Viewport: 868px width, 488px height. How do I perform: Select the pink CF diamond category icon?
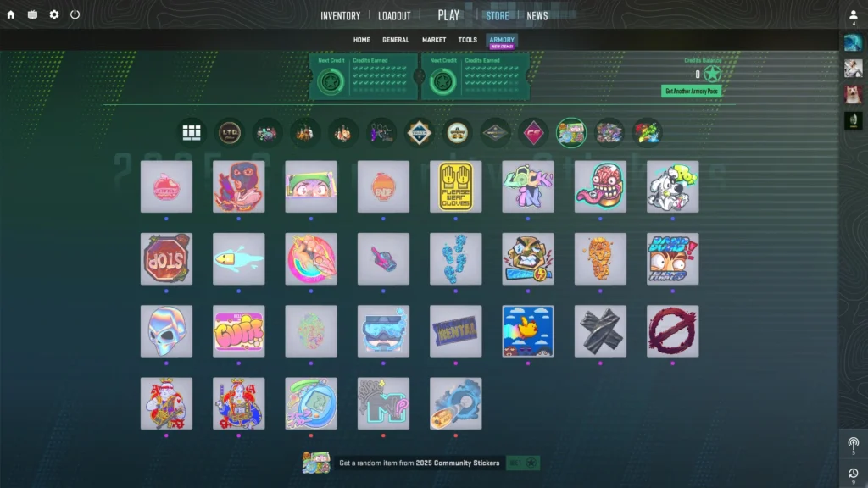tap(533, 132)
